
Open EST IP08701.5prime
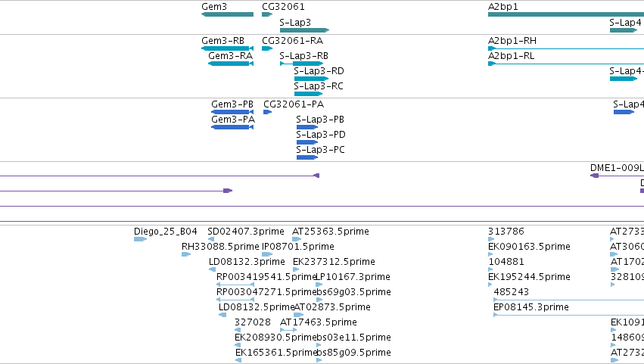pos(297,247)
